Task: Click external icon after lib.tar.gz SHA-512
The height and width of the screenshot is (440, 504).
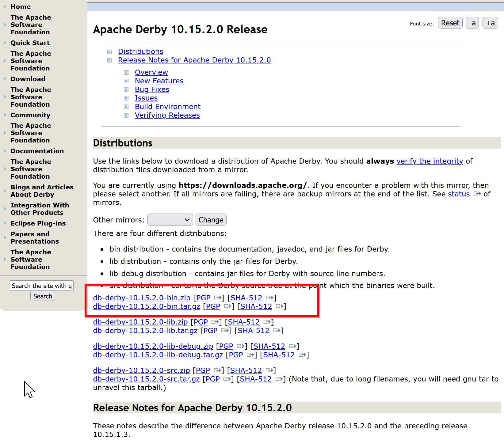Action: (x=277, y=330)
